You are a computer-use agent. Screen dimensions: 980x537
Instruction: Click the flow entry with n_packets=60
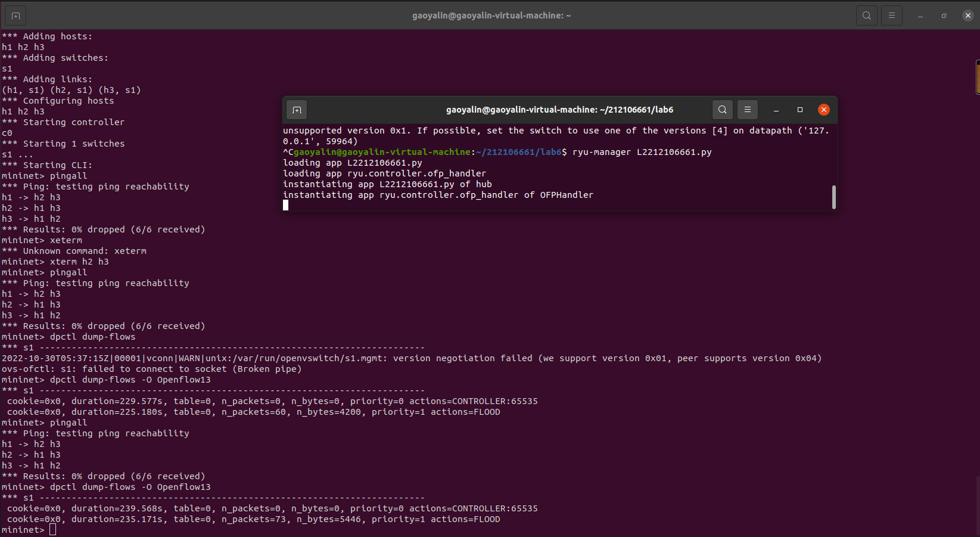253,412
